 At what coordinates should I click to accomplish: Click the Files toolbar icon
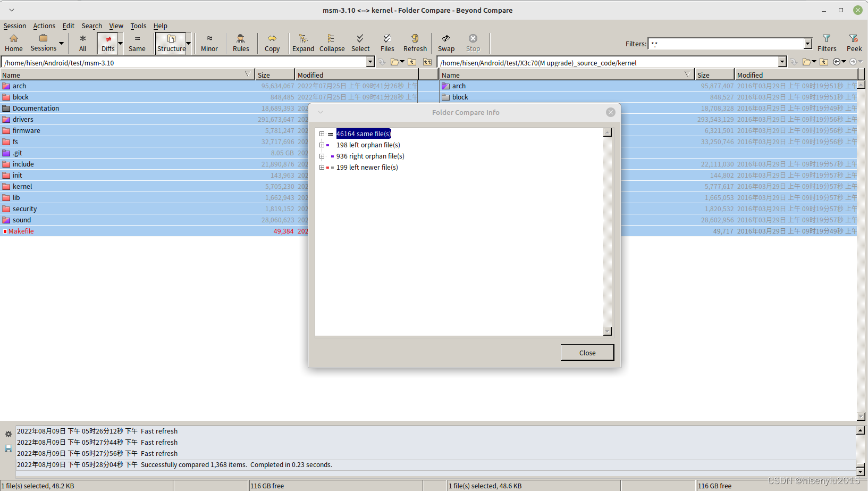387,43
